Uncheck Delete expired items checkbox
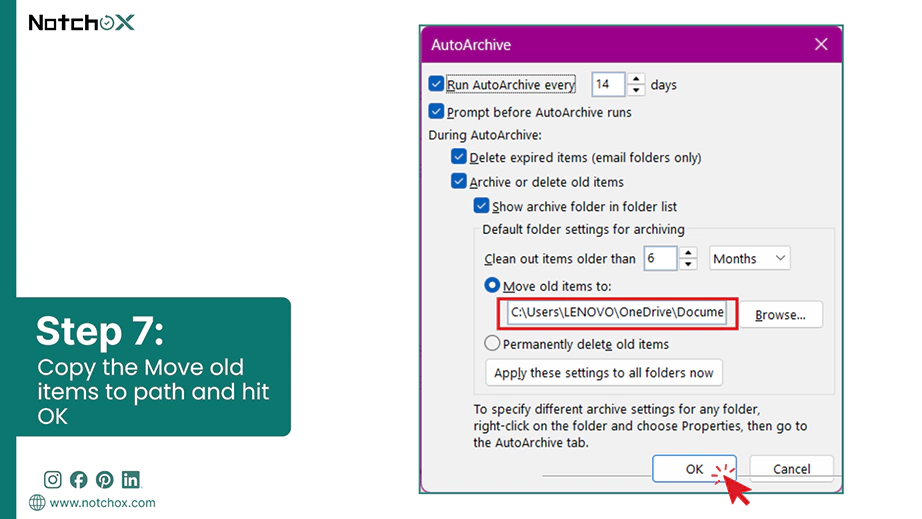This screenshot has width=922, height=519. (x=459, y=157)
